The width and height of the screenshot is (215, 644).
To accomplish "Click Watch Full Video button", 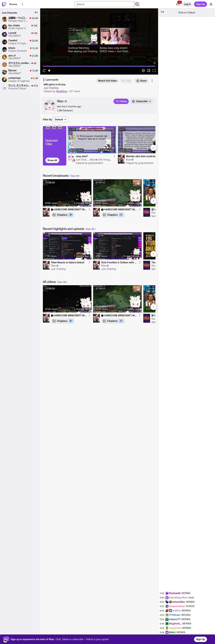I will pos(107,81).
